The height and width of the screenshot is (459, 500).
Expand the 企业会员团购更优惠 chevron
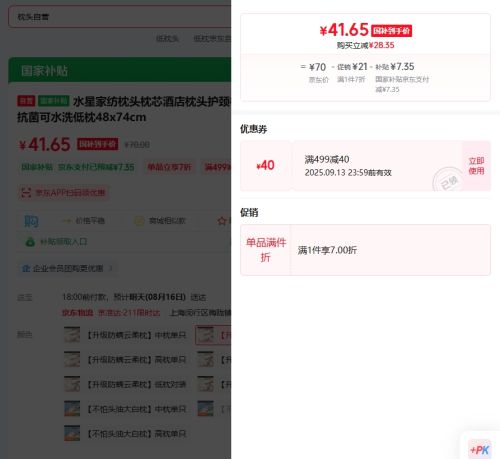[111, 268]
